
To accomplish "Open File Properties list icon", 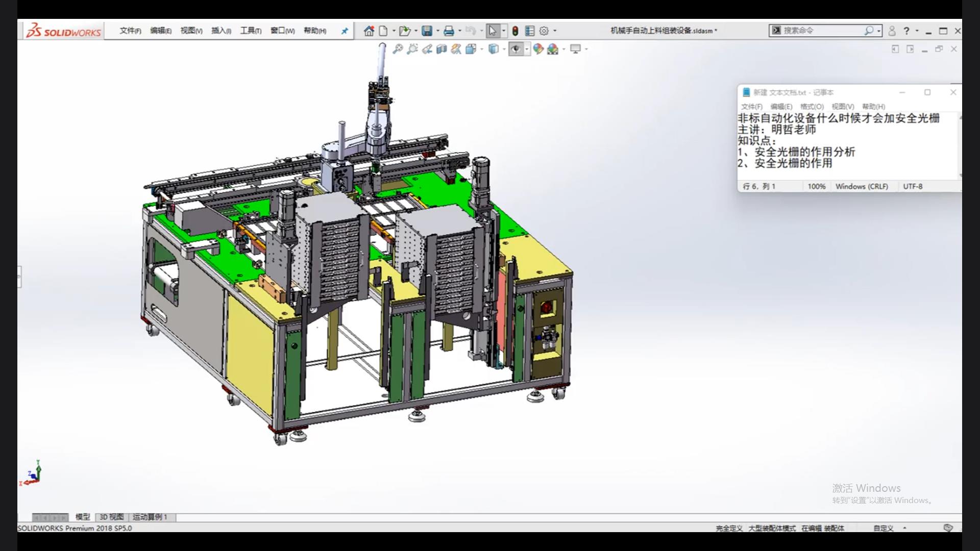I will click(x=530, y=31).
